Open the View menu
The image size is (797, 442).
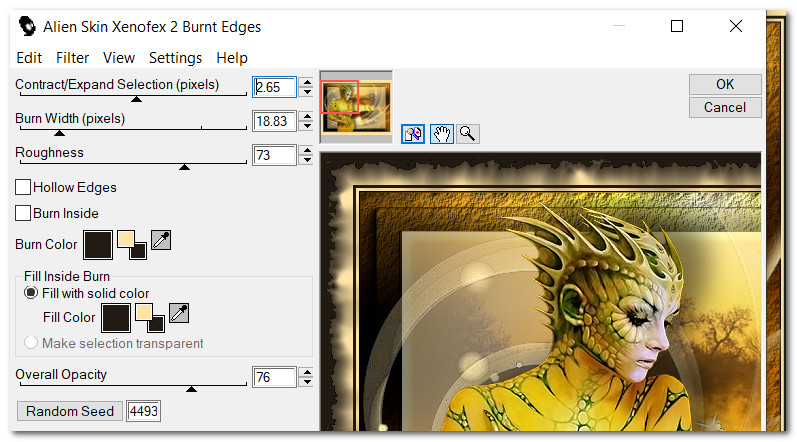coord(119,58)
